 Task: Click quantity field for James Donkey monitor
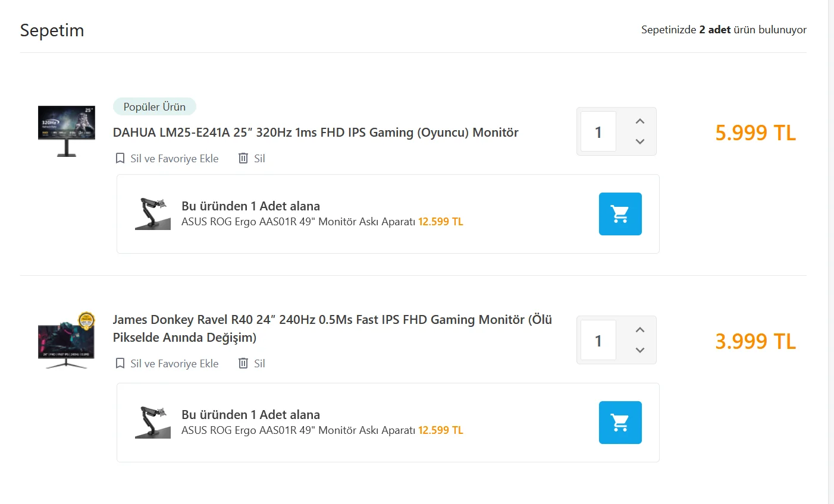(598, 340)
